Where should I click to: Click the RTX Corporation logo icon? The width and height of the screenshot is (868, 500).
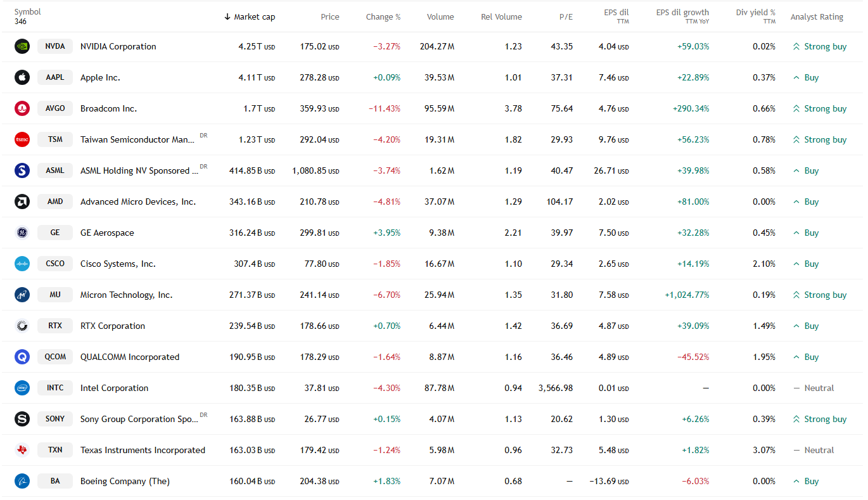[x=22, y=326]
